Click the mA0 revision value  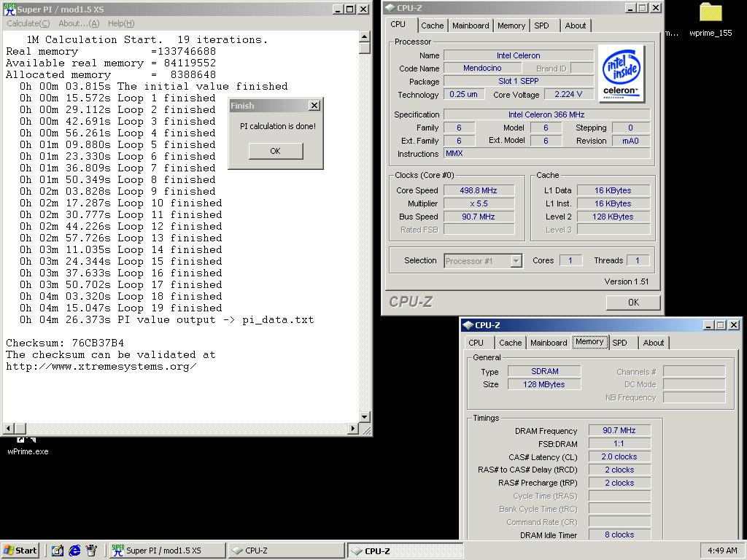click(630, 141)
